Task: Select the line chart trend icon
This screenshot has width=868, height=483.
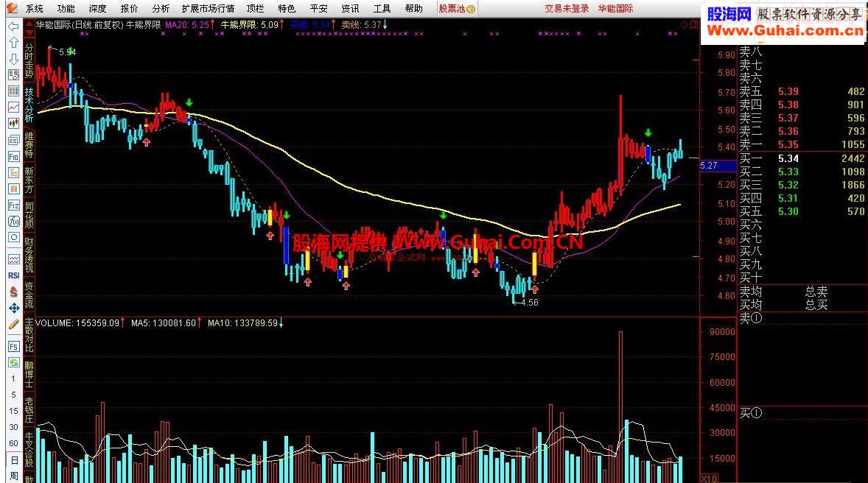Action: [13, 107]
